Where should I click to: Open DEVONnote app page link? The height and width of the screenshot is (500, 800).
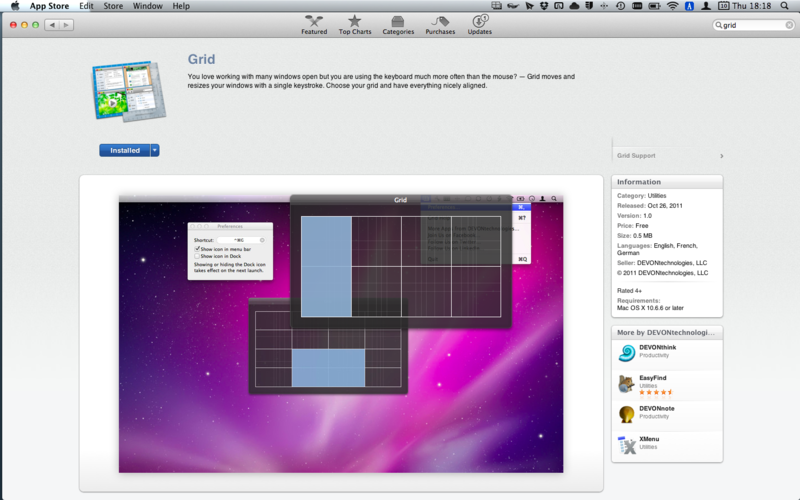point(657,408)
